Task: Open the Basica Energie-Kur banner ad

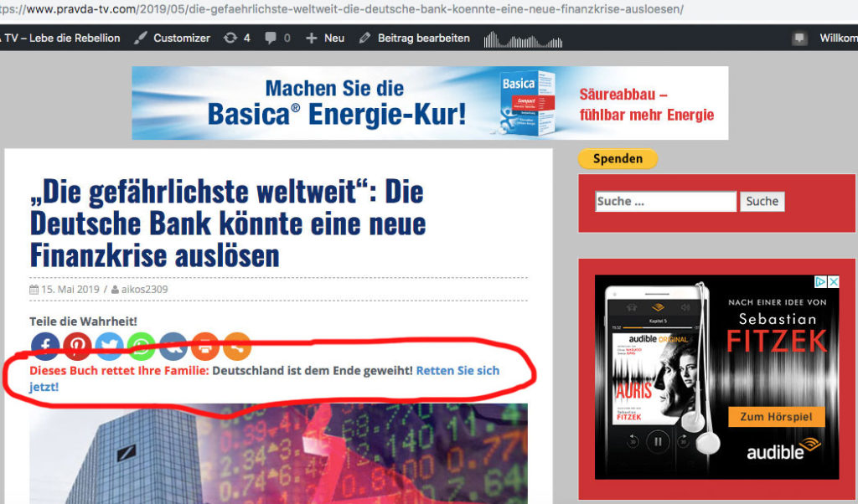Action: 430,103
